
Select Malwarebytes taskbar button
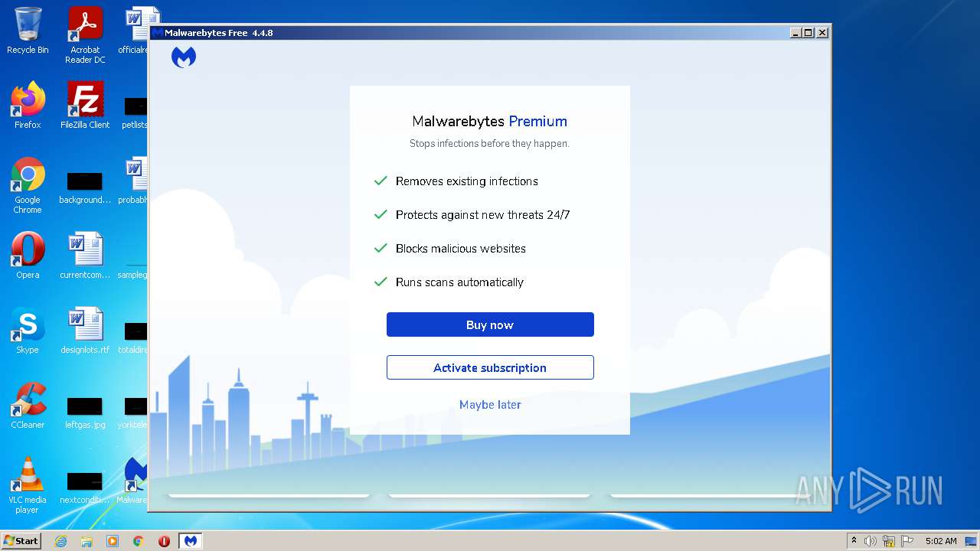(190, 541)
